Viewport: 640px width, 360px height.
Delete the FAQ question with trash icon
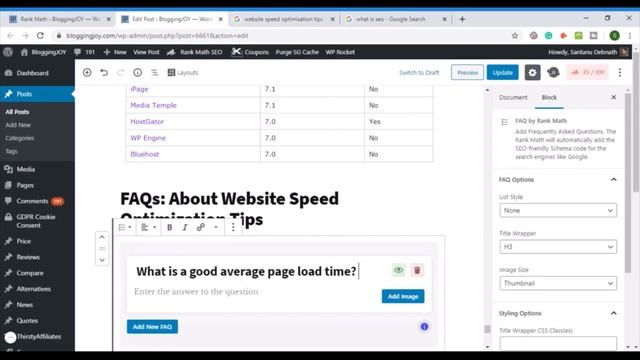pyautogui.click(x=417, y=270)
